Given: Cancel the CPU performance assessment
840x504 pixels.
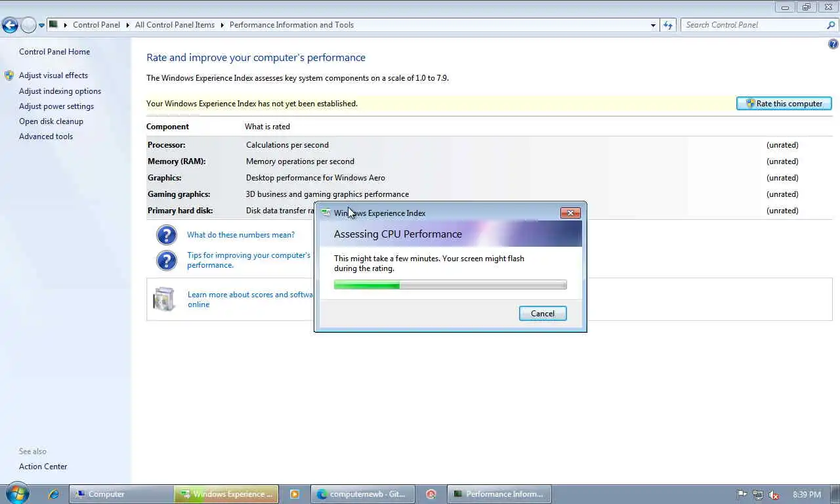Looking at the screenshot, I should point(543,314).
